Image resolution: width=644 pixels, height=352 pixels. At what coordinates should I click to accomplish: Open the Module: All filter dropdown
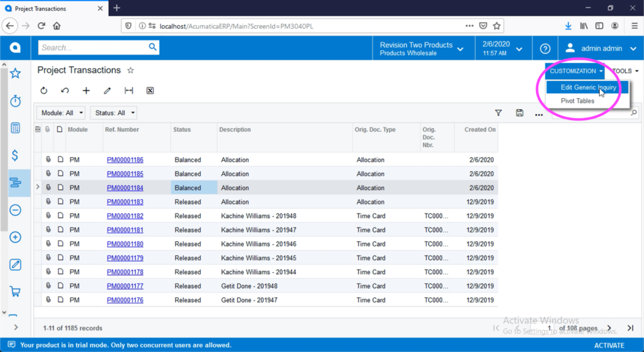pos(61,113)
